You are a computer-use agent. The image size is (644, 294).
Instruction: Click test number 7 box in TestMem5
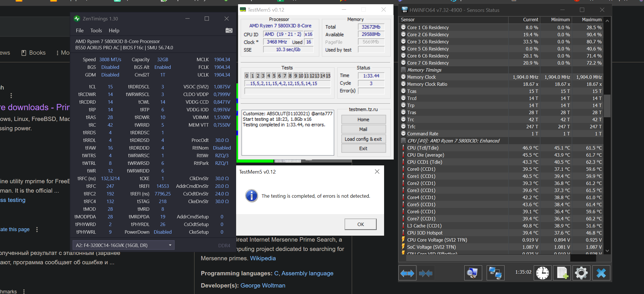pos(285,76)
